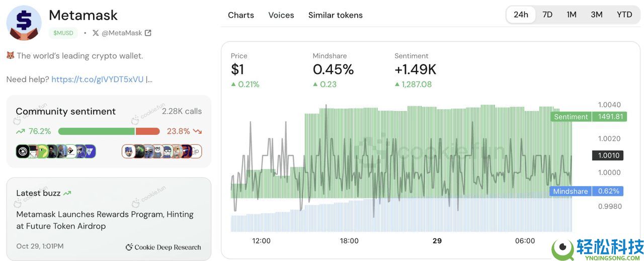Open the green parrot bullish avatar
The width and height of the screenshot is (644, 261).
(x=42, y=151)
